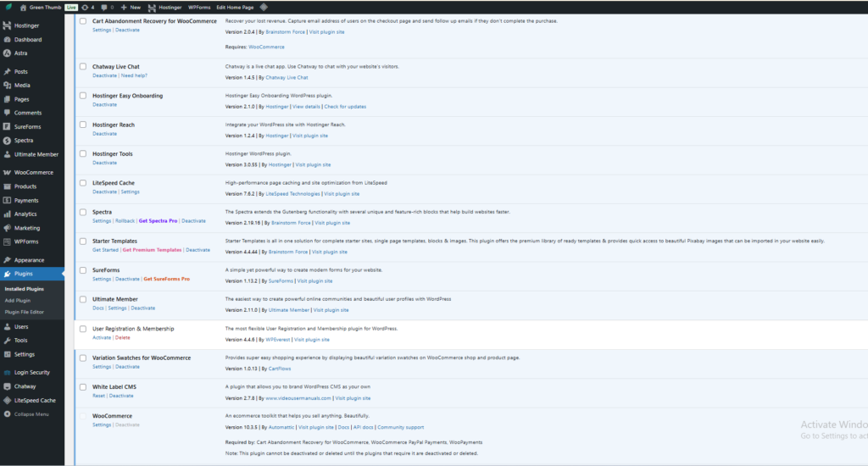Select the LiteSpeed Cache plugin checkbox
868x466 pixels.
pos(83,183)
